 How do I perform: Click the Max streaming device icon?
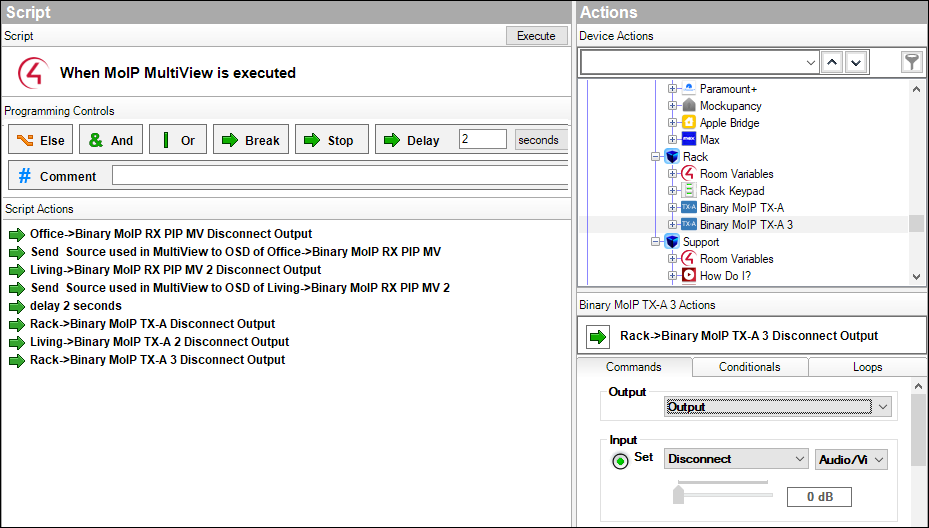coord(688,140)
